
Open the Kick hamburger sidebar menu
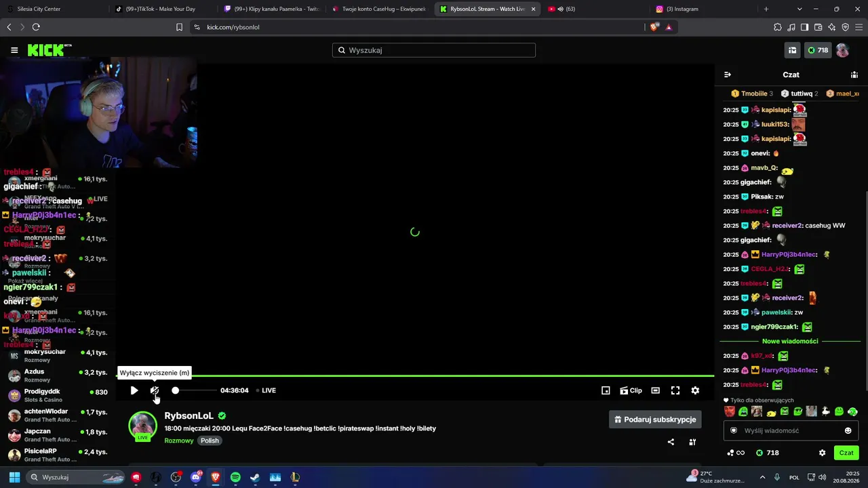pyautogui.click(x=14, y=50)
